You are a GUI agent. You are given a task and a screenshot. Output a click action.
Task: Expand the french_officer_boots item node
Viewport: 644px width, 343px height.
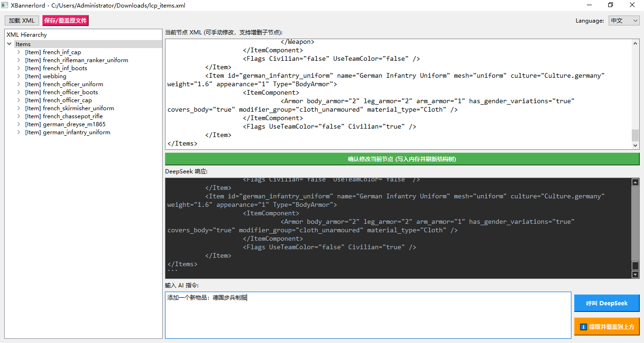19,92
